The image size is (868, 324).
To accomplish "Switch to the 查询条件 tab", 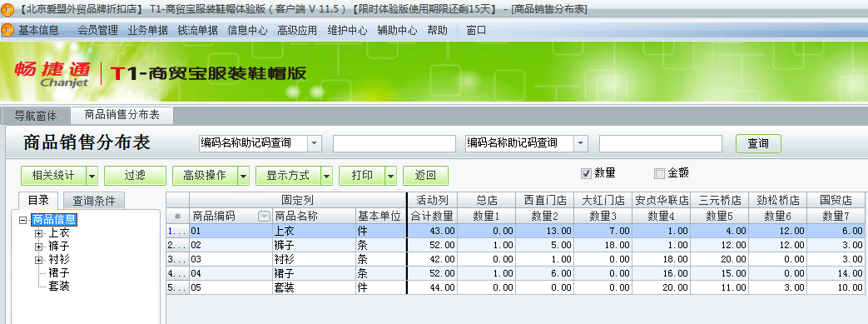I will 93,201.
